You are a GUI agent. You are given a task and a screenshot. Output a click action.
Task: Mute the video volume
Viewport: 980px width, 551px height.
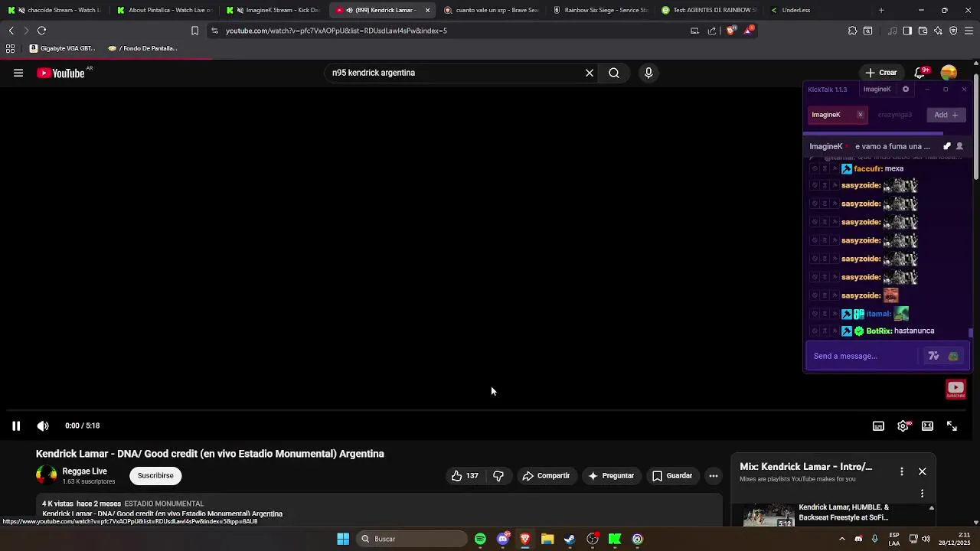point(43,426)
